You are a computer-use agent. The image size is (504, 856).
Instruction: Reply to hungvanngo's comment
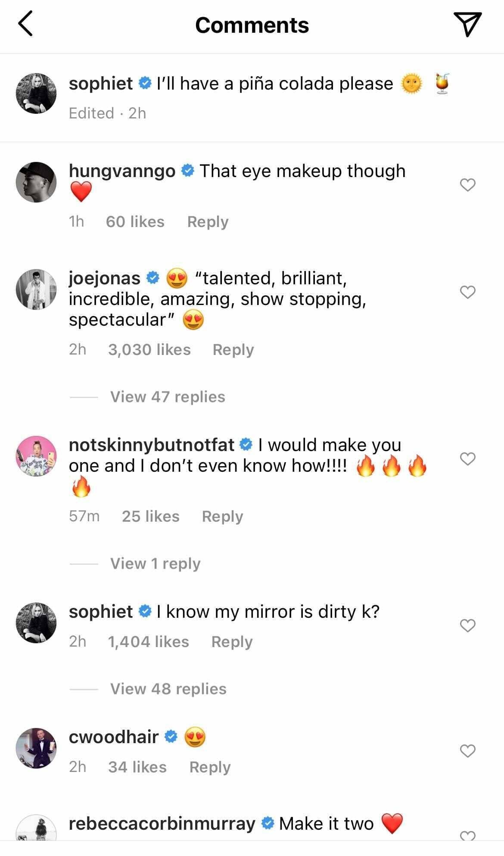208,222
